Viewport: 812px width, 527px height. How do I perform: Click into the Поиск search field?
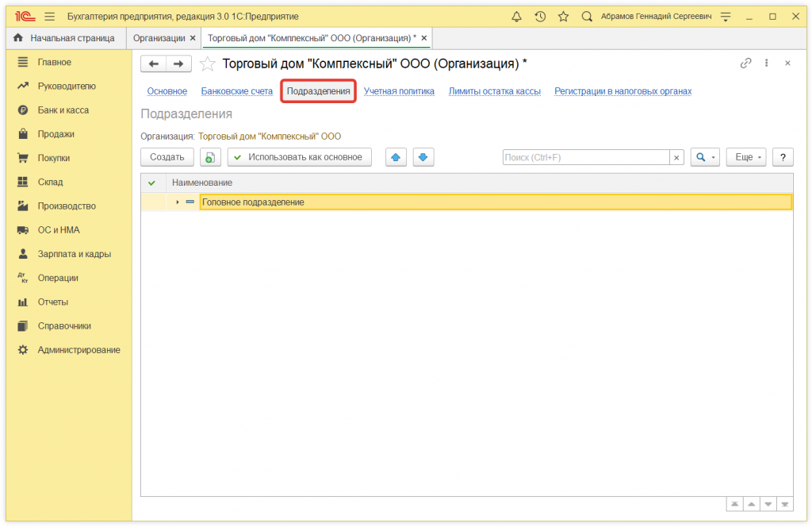click(585, 158)
